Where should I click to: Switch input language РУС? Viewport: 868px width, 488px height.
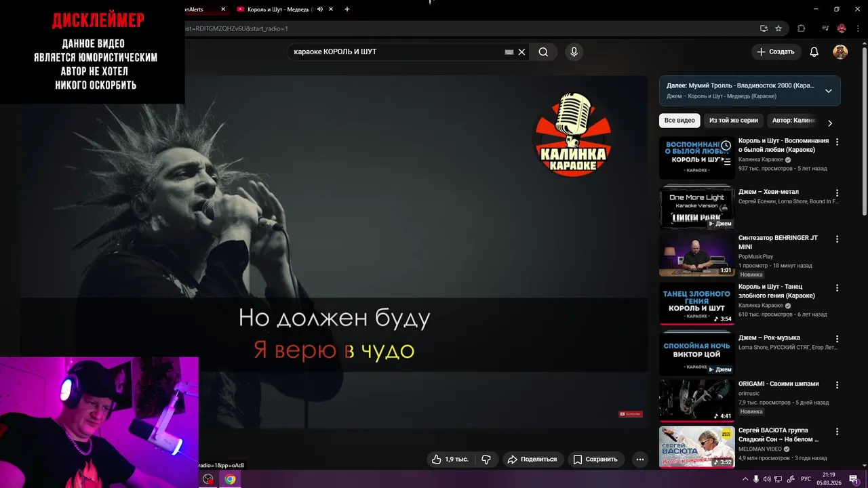pyautogui.click(x=806, y=479)
